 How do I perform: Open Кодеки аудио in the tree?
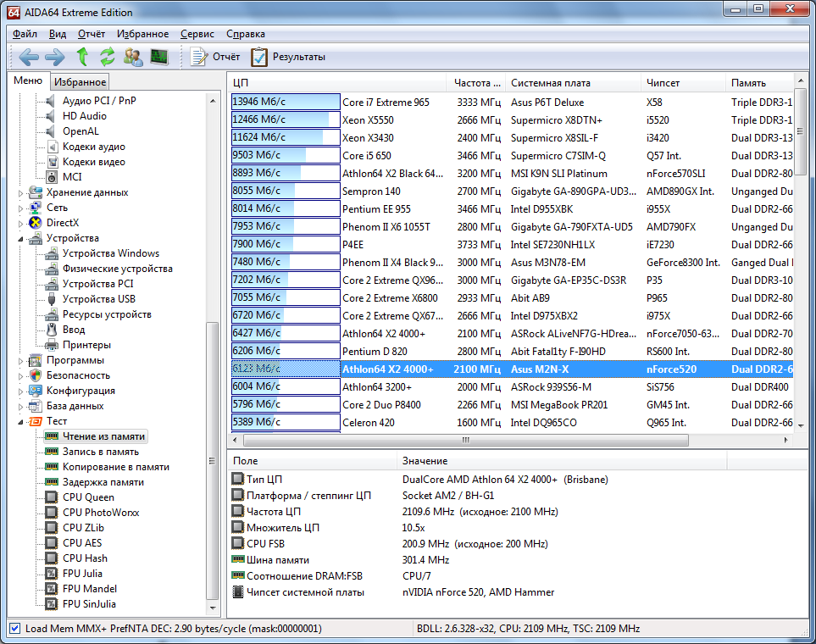point(94,147)
